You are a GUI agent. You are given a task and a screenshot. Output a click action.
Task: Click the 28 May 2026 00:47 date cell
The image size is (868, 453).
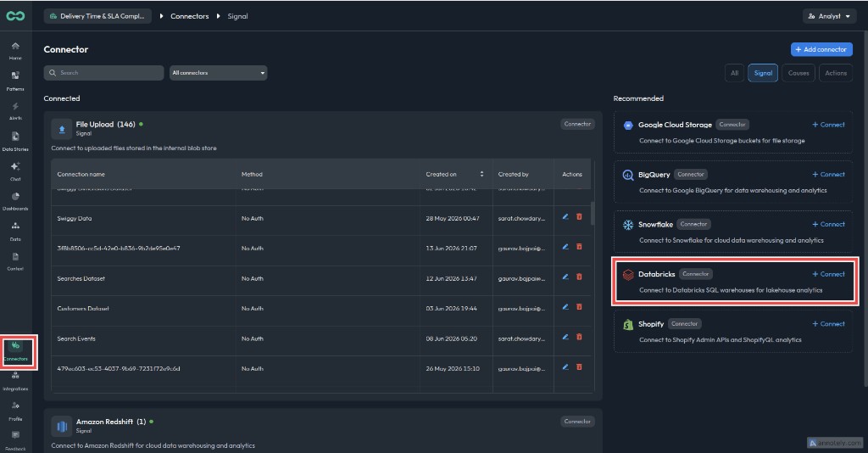click(453, 218)
